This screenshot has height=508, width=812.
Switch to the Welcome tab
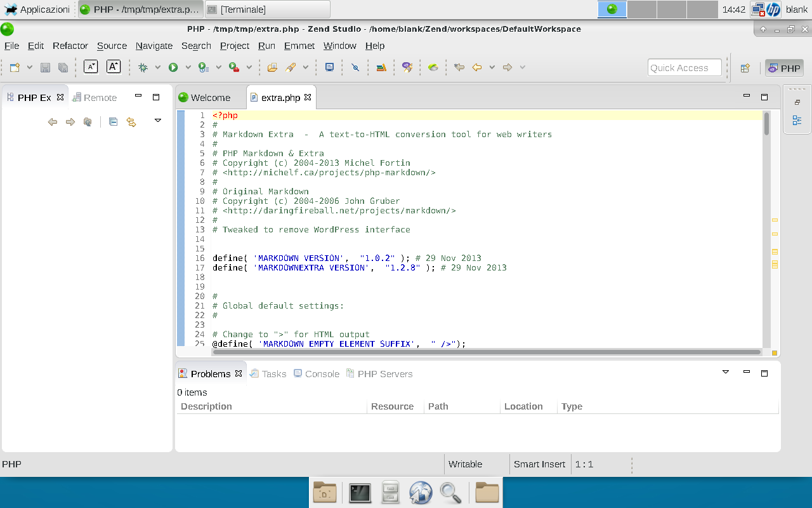pyautogui.click(x=210, y=97)
